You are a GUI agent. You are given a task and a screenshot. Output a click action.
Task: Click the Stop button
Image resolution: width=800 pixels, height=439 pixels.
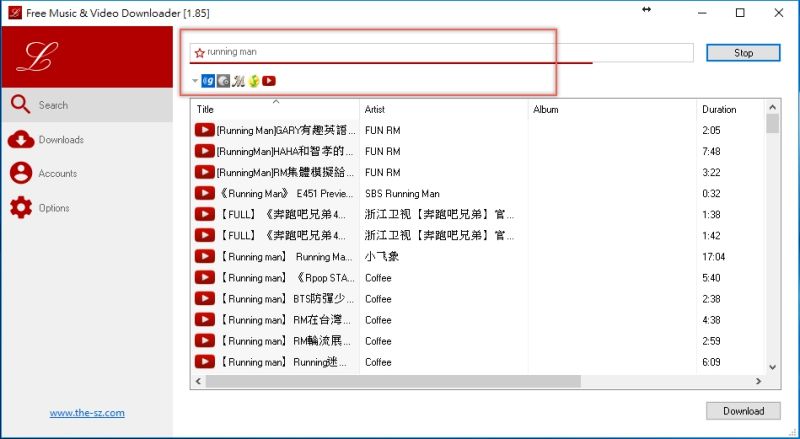743,53
